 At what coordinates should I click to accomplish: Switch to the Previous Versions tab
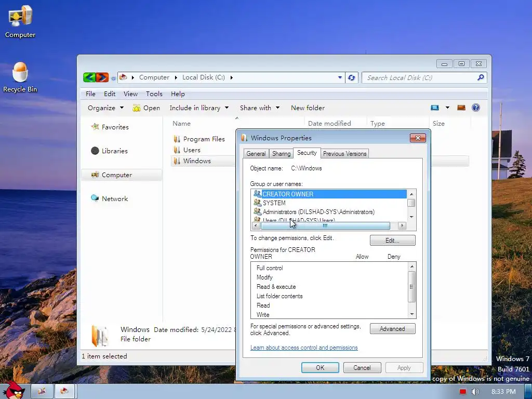[345, 154]
